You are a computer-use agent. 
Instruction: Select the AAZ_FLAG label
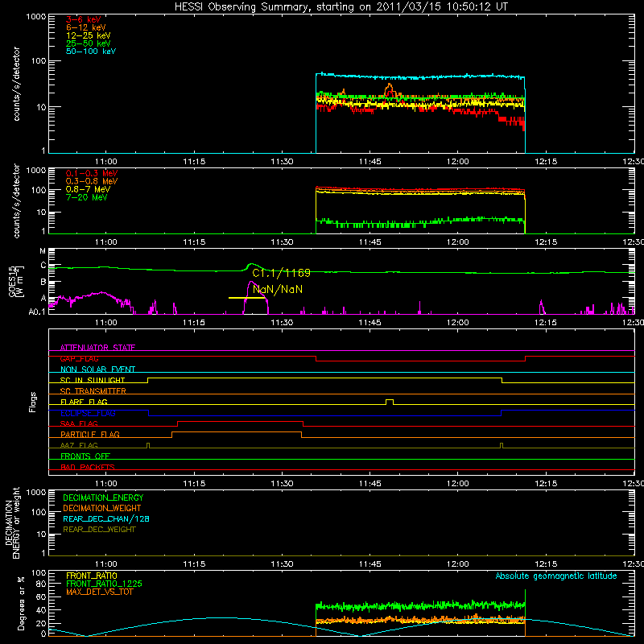[79, 445]
